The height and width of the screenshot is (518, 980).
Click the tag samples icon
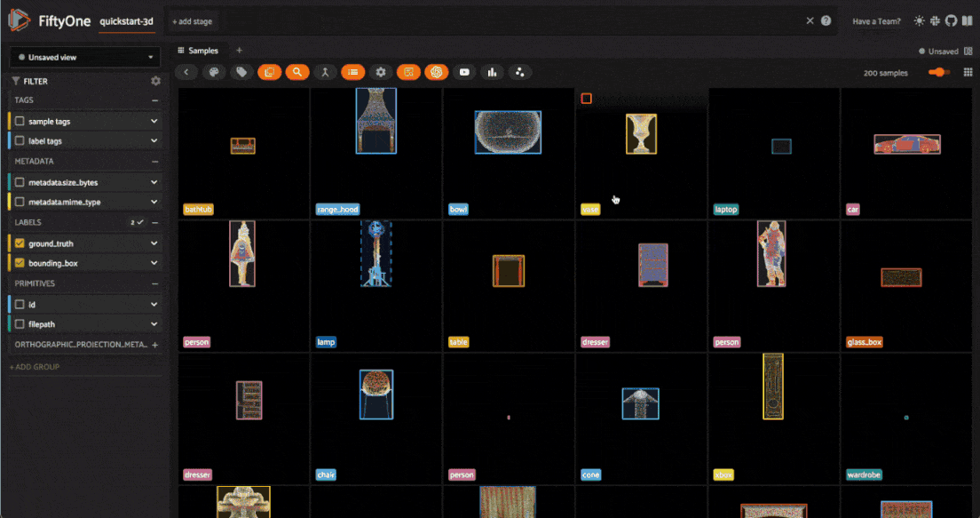tap(241, 73)
